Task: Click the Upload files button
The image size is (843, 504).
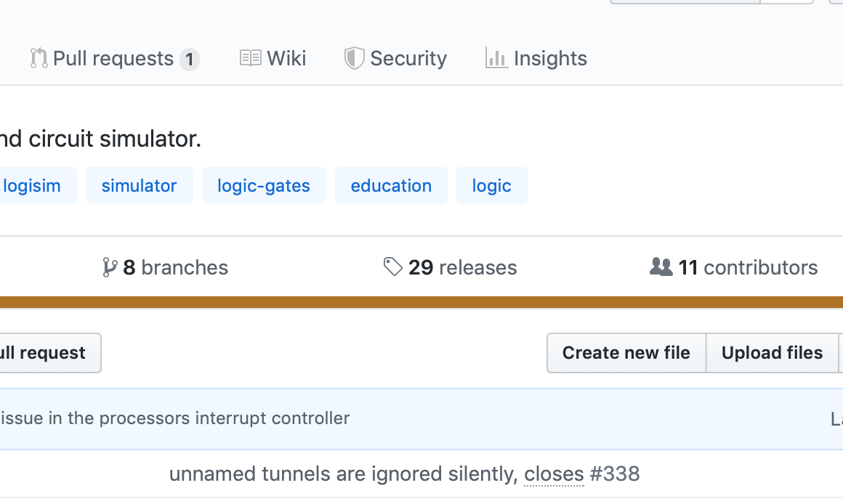Action: [772, 353]
